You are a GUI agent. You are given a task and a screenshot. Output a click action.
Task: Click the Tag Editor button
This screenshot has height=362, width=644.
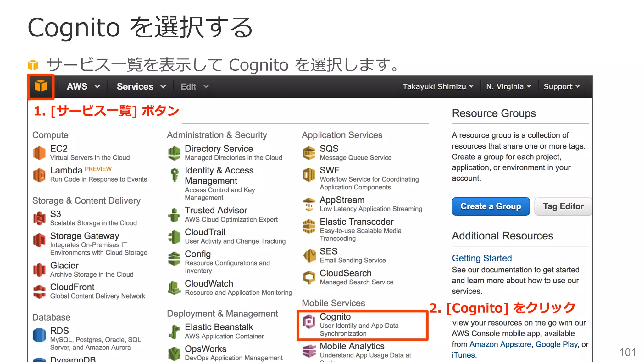tap(563, 206)
